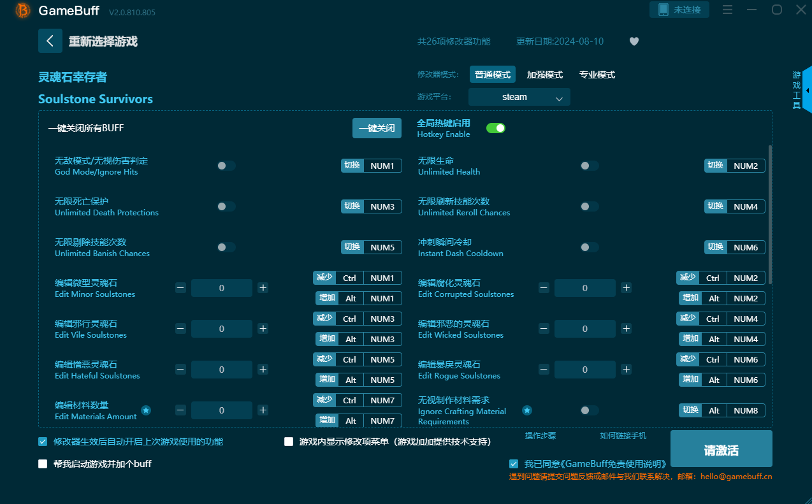Image resolution: width=812 pixels, height=504 pixels.
Task: Decrease Materials Amount with minus icon
Action: (181, 410)
